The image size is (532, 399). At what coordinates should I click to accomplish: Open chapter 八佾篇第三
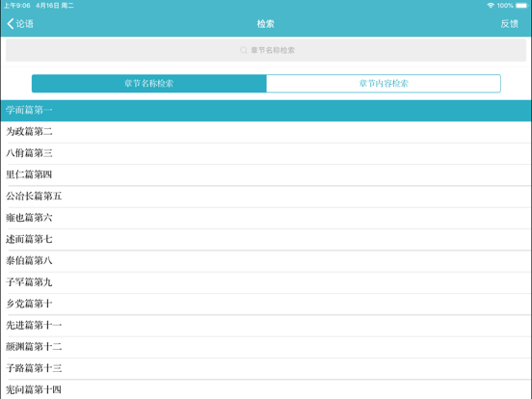[266, 153]
